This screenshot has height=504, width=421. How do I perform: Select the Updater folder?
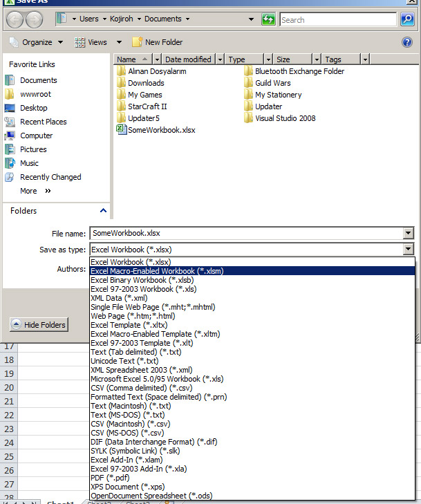coord(263,106)
